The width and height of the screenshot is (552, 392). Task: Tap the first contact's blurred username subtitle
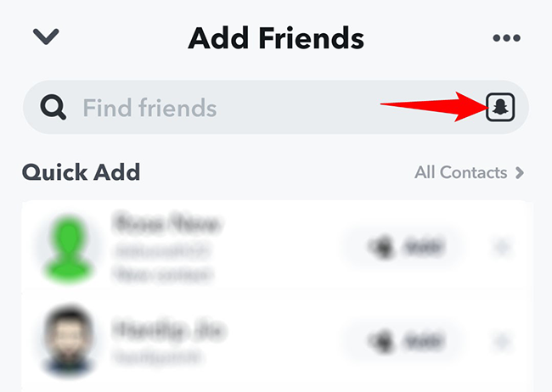[162, 251]
